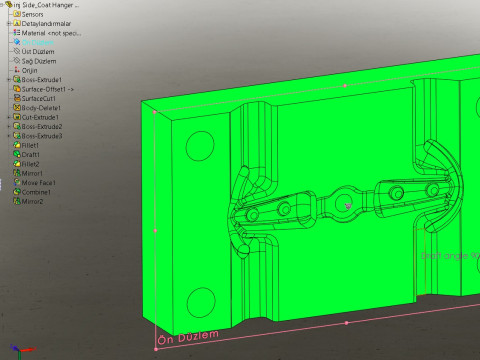The height and width of the screenshot is (360, 480).
Task: Click the upper circular hole on mold
Action: pyautogui.click(x=200, y=146)
